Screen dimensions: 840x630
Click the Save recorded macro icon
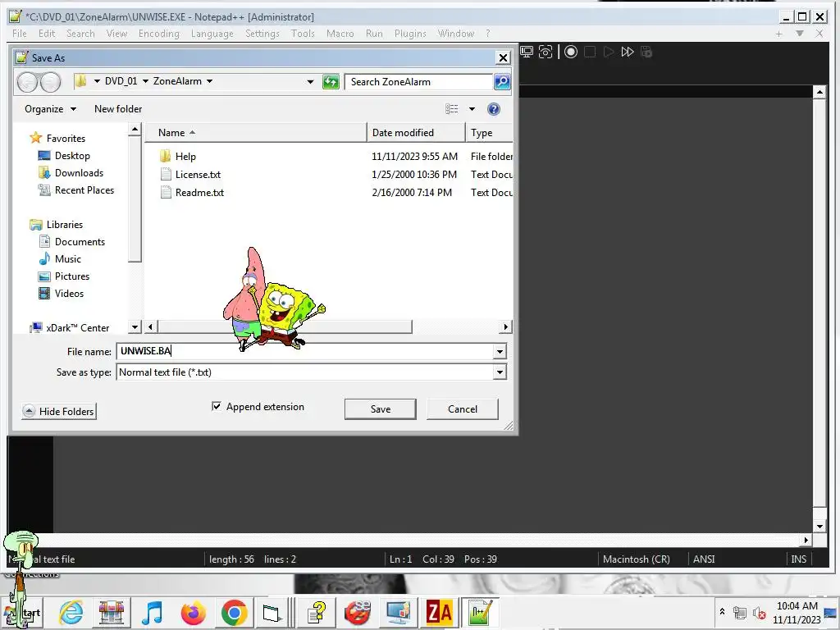[x=646, y=52]
